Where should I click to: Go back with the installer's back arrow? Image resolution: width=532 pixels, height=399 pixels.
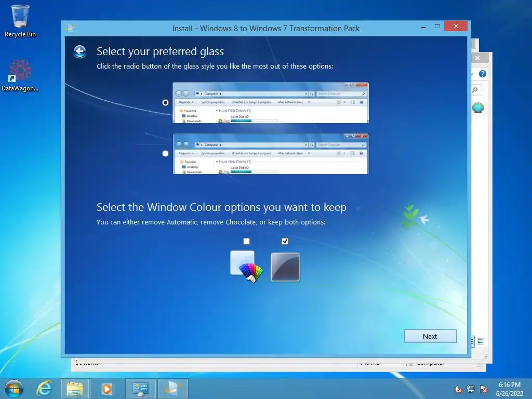coord(79,52)
